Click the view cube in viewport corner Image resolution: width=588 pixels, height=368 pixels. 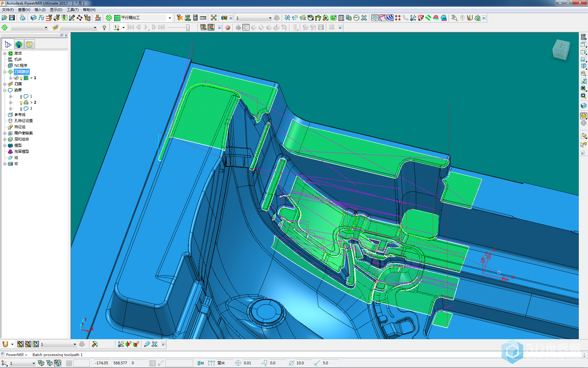[x=561, y=49]
